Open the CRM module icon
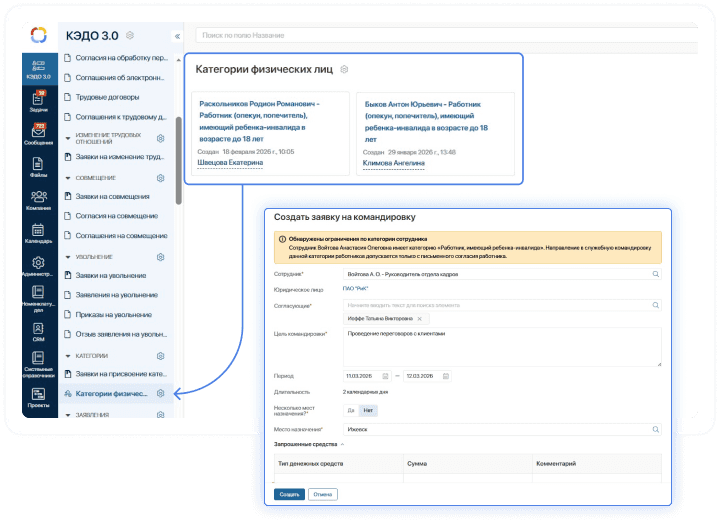This screenshot has height=520, width=720. tap(38, 329)
